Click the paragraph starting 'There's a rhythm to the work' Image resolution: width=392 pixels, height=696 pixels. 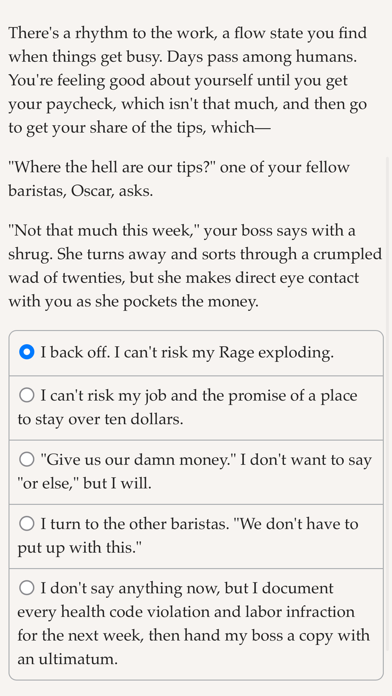coord(188,80)
